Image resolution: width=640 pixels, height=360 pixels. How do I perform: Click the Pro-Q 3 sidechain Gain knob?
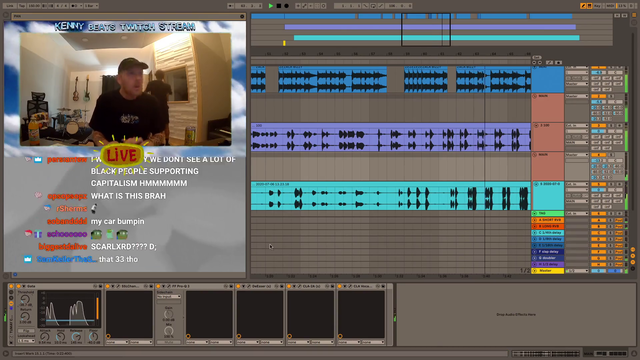pos(169,314)
